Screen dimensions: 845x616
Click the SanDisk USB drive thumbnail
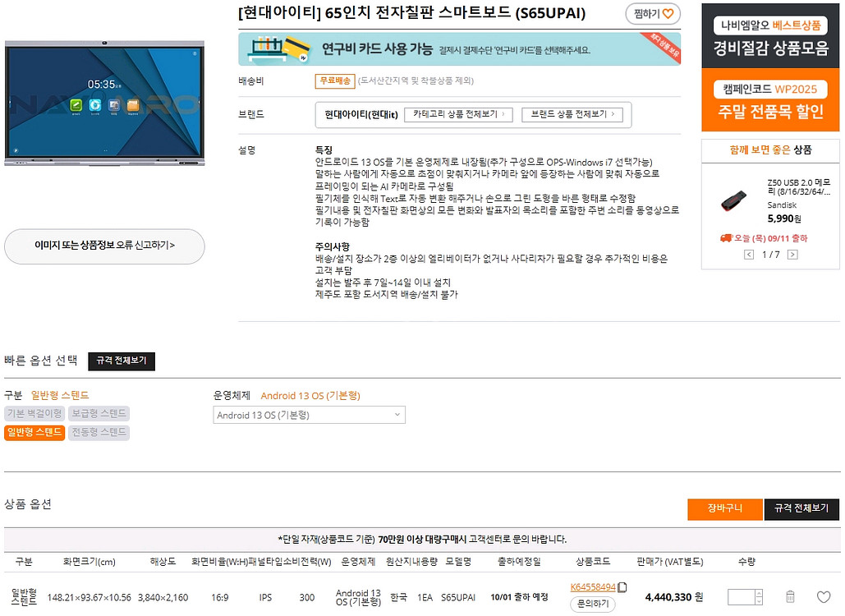tap(733, 200)
